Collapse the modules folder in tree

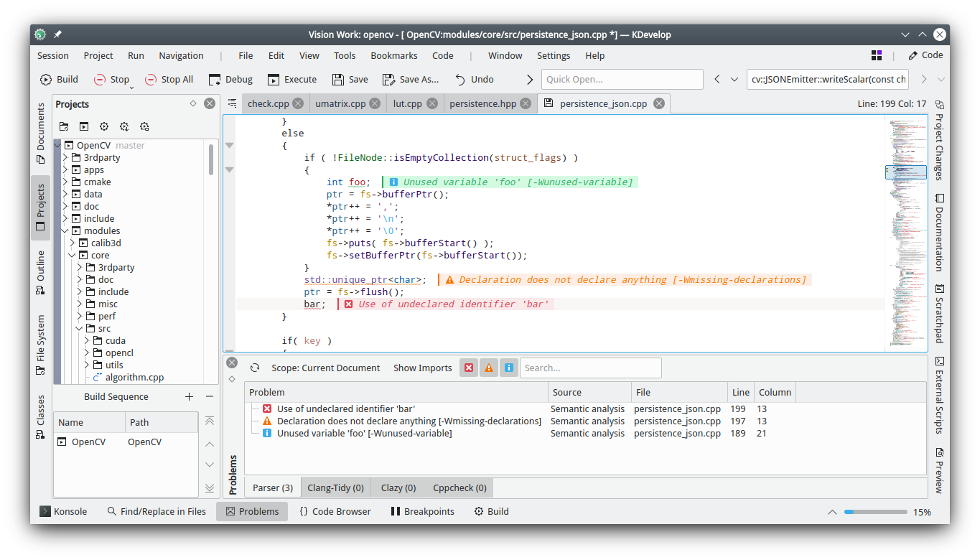(65, 231)
